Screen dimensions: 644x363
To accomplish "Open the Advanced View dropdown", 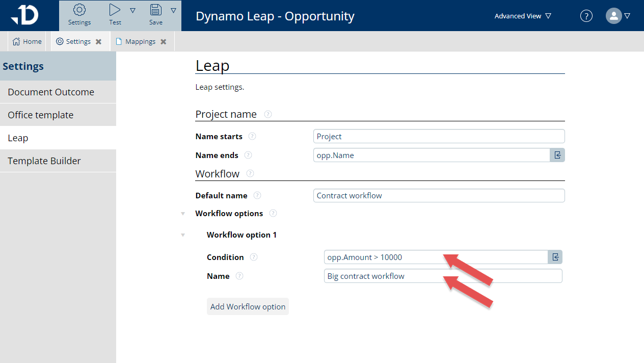I will (522, 16).
